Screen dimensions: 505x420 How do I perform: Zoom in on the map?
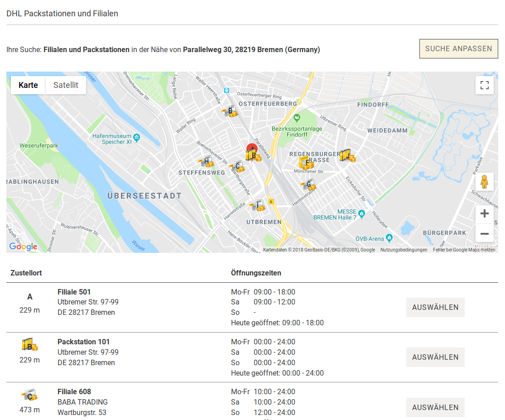point(484,214)
